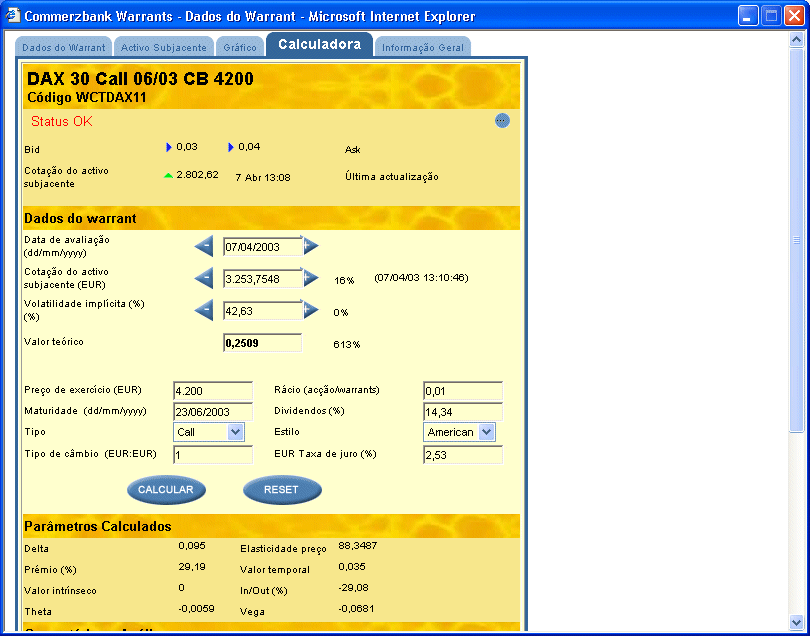This screenshot has height=636, width=810.
Task: Click the Status OK text
Action: [x=61, y=121]
